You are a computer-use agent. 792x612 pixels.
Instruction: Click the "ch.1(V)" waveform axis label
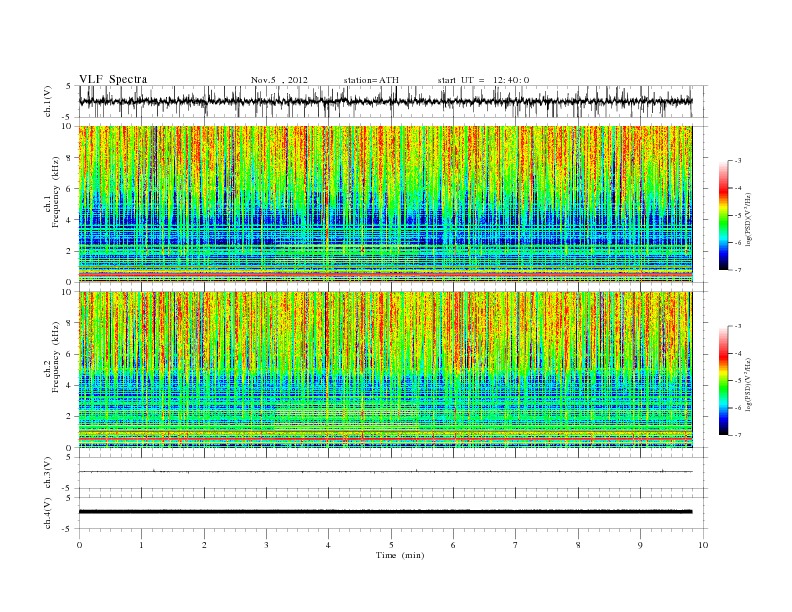click(48, 101)
